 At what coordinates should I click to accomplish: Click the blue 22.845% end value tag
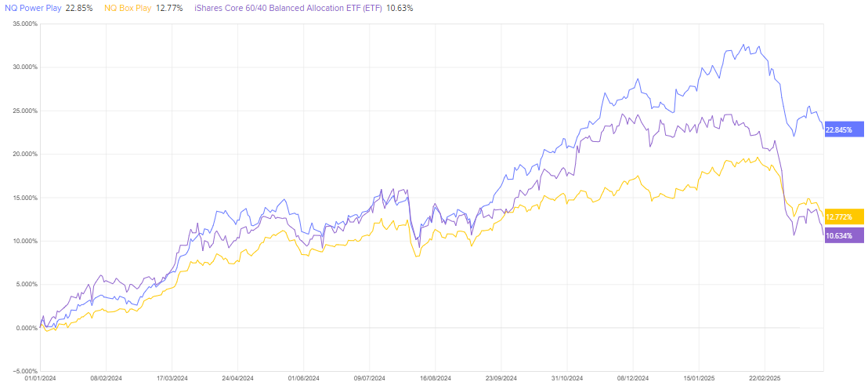[x=844, y=129]
